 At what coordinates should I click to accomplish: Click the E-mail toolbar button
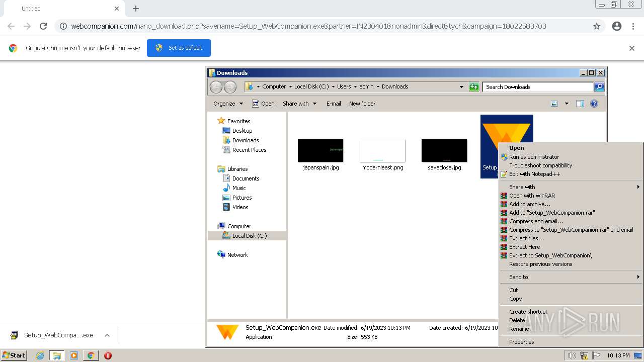click(x=334, y=104)
